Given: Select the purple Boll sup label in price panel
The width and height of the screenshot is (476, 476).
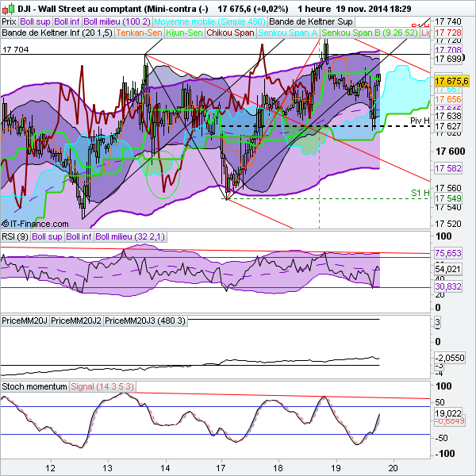Looking at the screenshot, I should pyautogui.click(x=35, y=22).
